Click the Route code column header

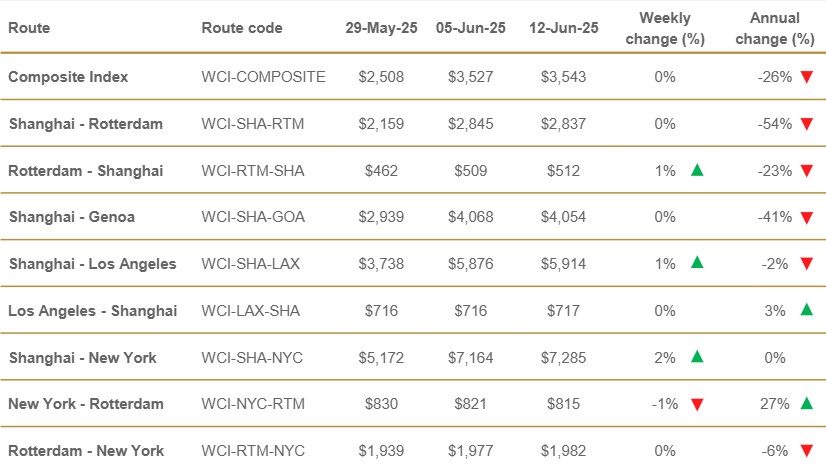tap(241, 28)
